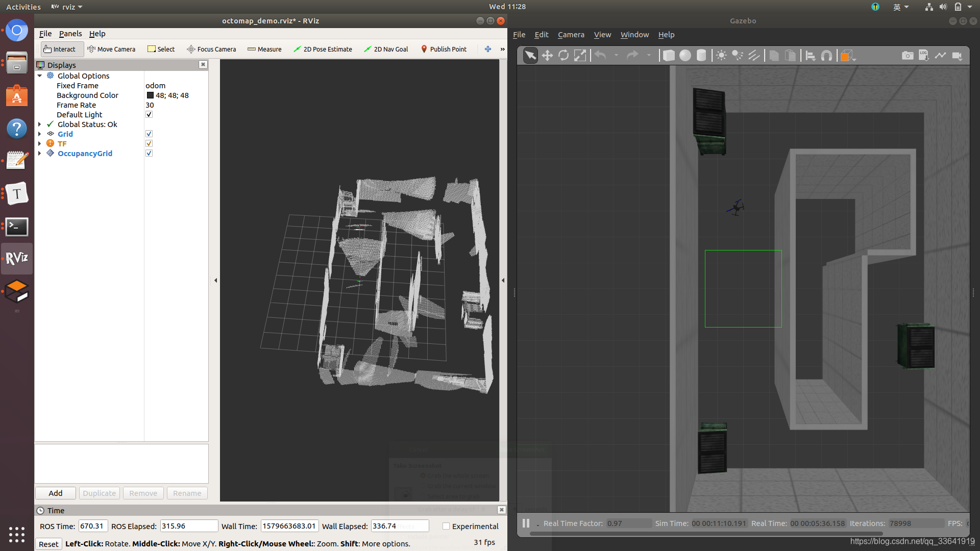Image resolution: width=980 pixels, height=551 pixels.
Task: Close the Time panel
Action: (x=502, y=510)
